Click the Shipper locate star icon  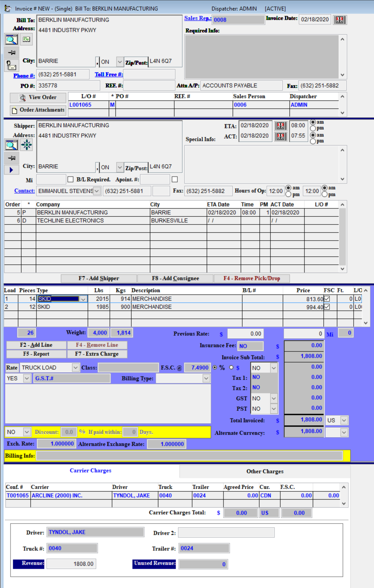(27, 145)
